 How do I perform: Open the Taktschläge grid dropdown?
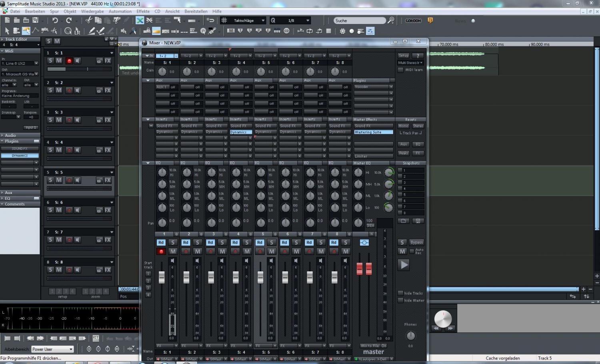coord(263,20)
